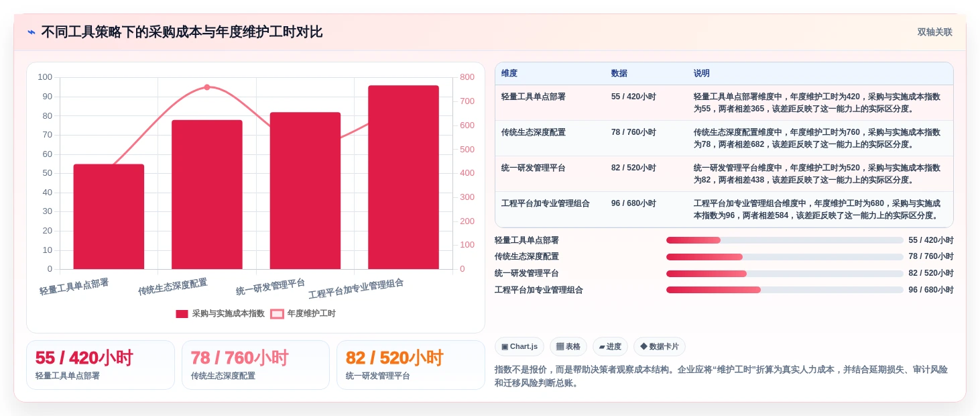Image resolution: width=980 pixels, height=416 pixels.
Task: Click table value 82 / 520小时
Action: coord(633,168)
